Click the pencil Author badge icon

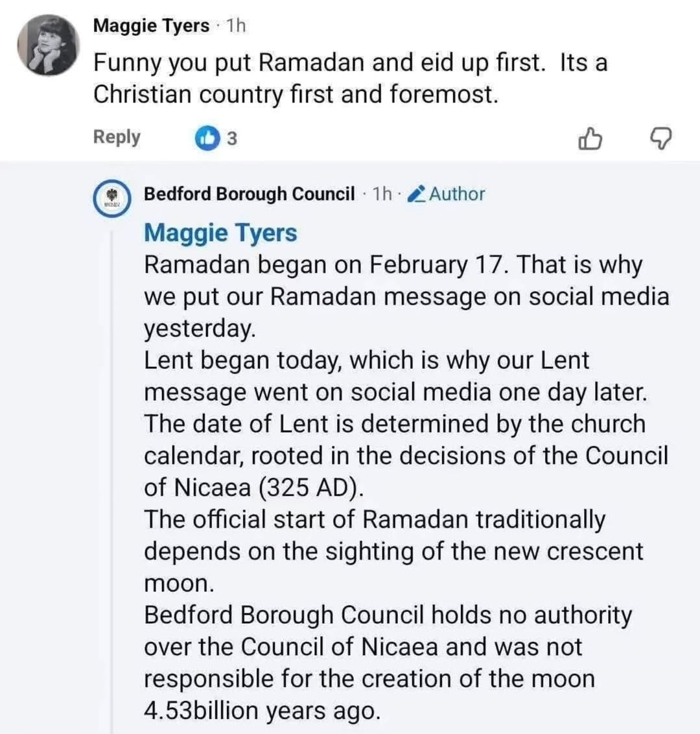(417, 194)
